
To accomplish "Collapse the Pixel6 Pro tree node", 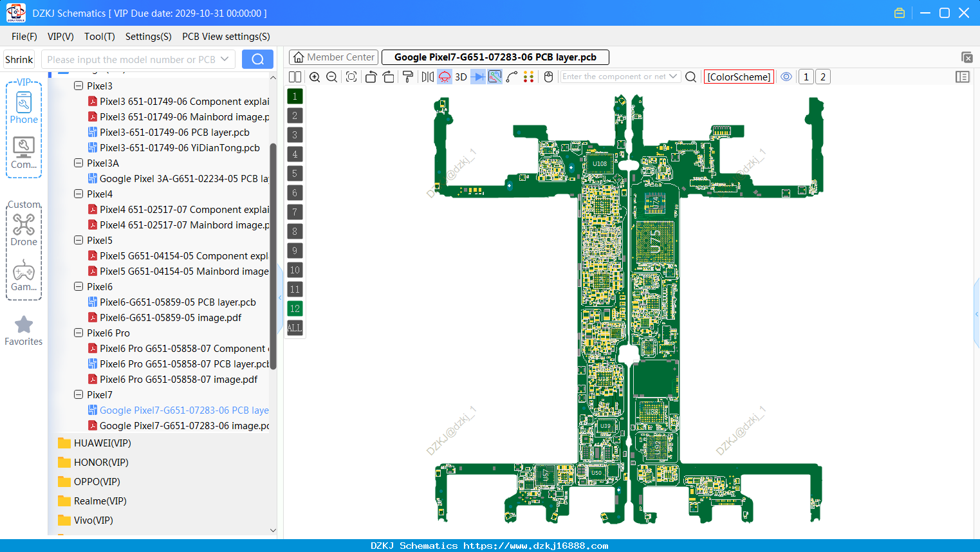I will [79, 333].
